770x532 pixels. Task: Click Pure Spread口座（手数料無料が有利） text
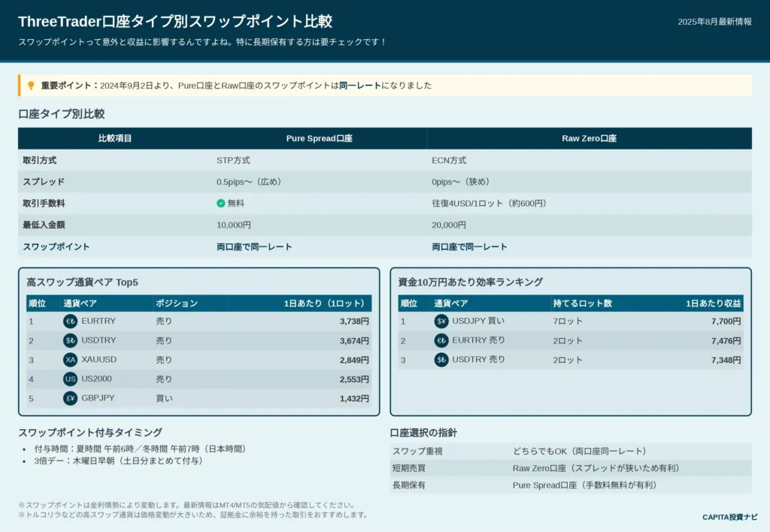(x=585, y=485)
